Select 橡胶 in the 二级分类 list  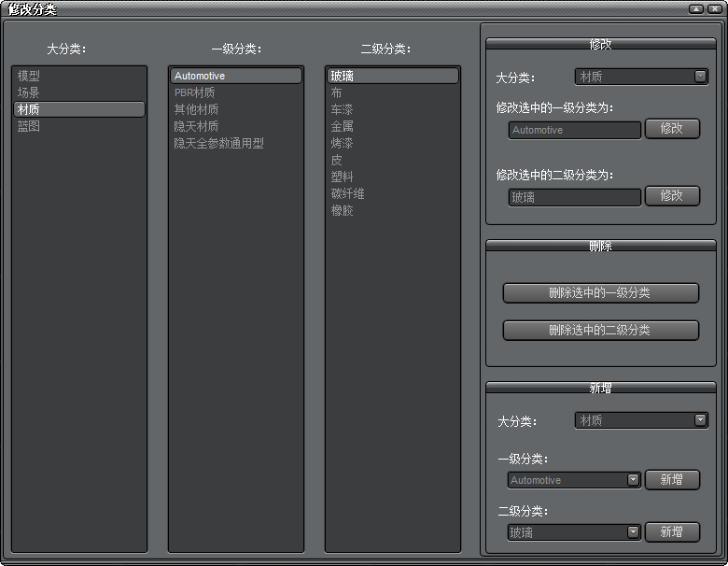[342, 210]
